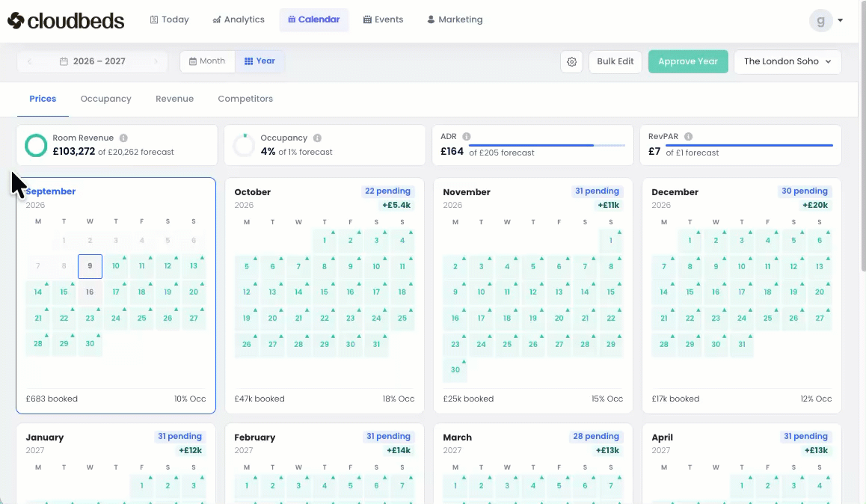Switch to Month view
The width and height of the screenshot is (866, 504).
tap(207, 61)
